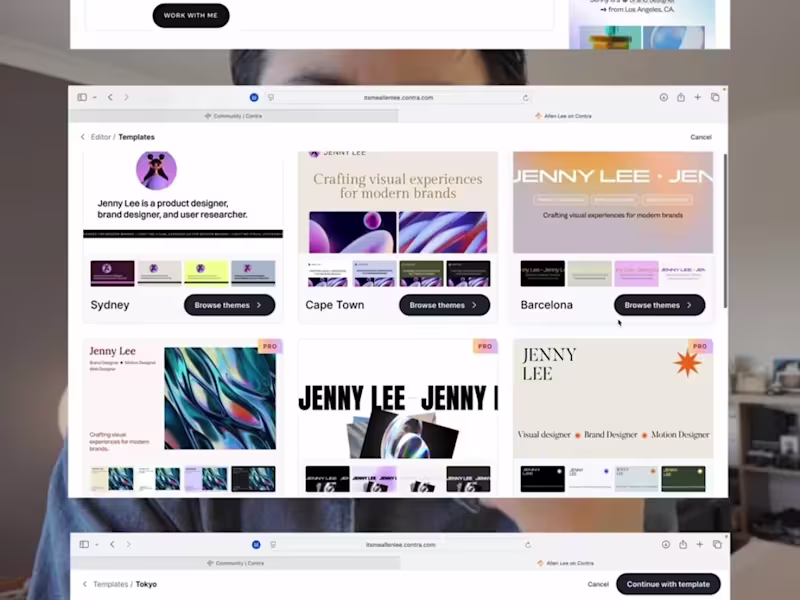Cancel Tokyo template in bottom window
800x600 pixels.
[598, 584]
